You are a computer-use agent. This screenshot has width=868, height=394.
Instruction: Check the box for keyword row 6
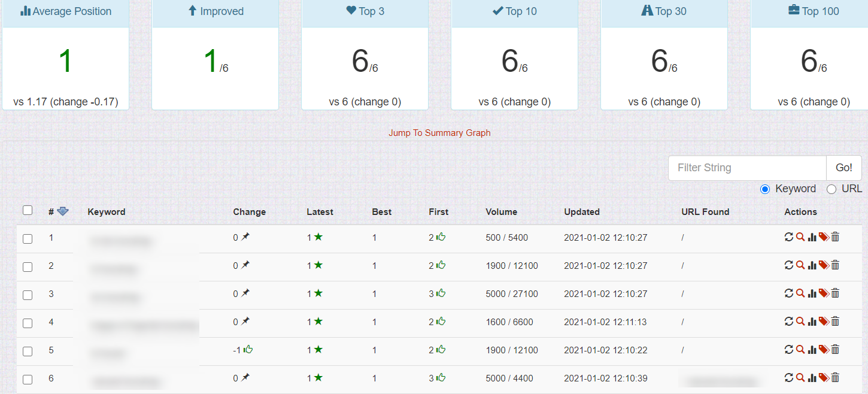pyautogui.click(x=28, y=380)
